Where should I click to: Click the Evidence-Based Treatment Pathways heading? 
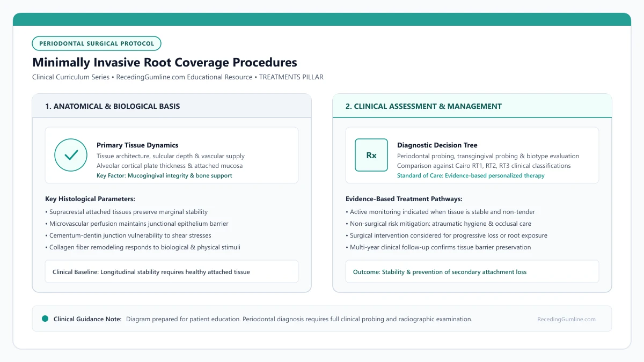[404, 199]
